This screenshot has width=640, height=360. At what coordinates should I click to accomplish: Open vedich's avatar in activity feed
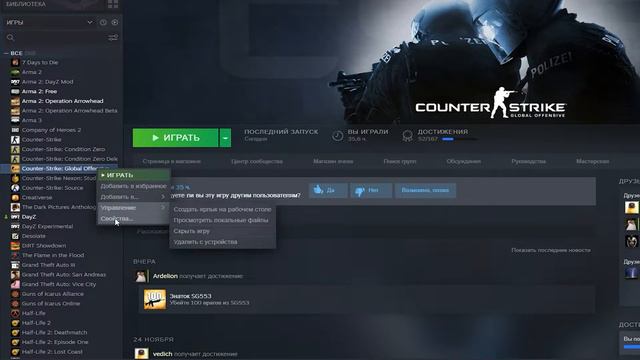pyautogui.click(x=141, y=354)
